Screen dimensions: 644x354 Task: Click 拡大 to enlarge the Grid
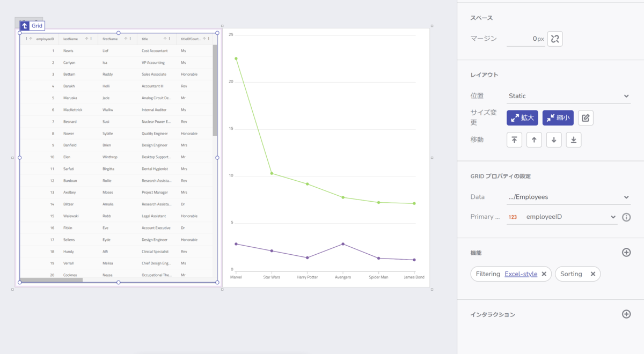[x=522, y=117]
